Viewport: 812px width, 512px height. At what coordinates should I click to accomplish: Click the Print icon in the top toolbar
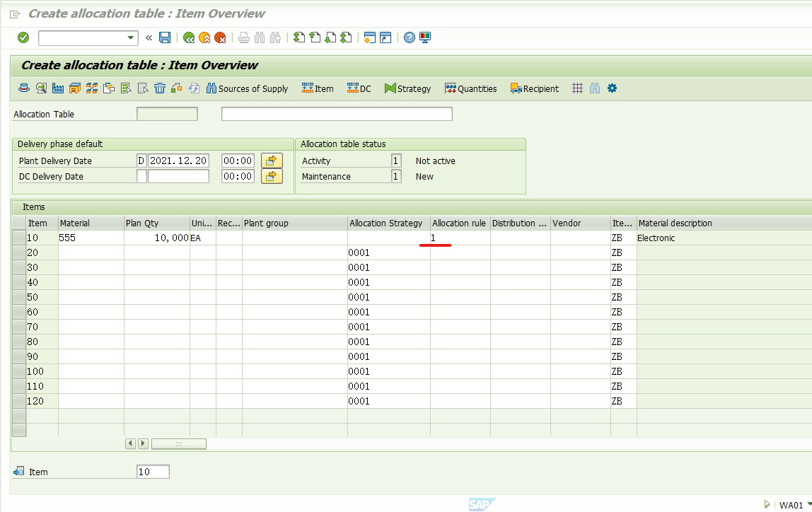(244, 37)
